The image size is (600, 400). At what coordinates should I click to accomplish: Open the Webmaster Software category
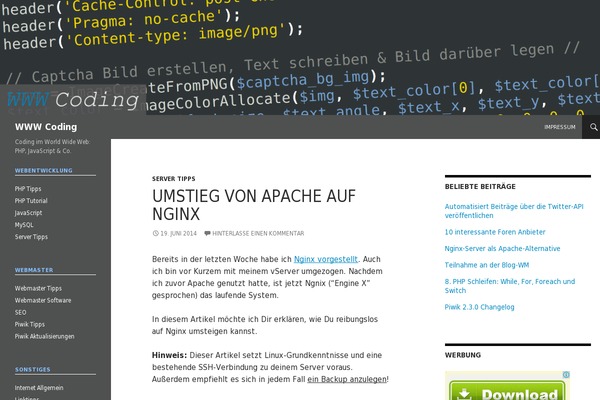pyautogui.click(x=43, y=300)
